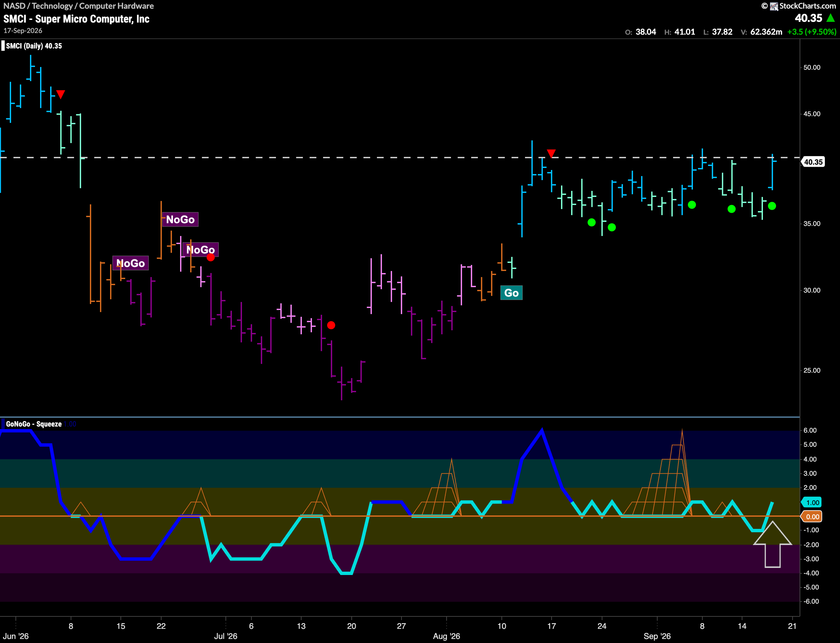Click the SMCI - Super Micro Computer title
This screenshot has width=840, height=643.
(76, 19)
